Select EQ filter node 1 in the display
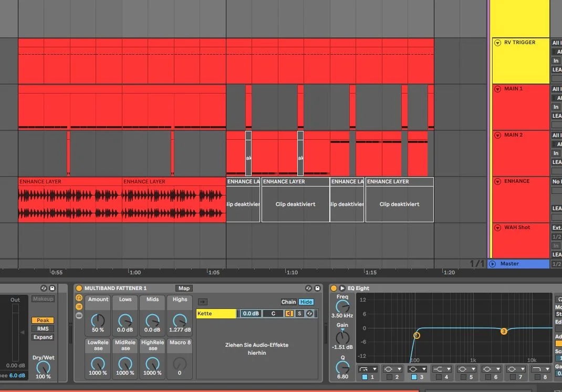This screenshot has height=392, width=562. (417, 336)
